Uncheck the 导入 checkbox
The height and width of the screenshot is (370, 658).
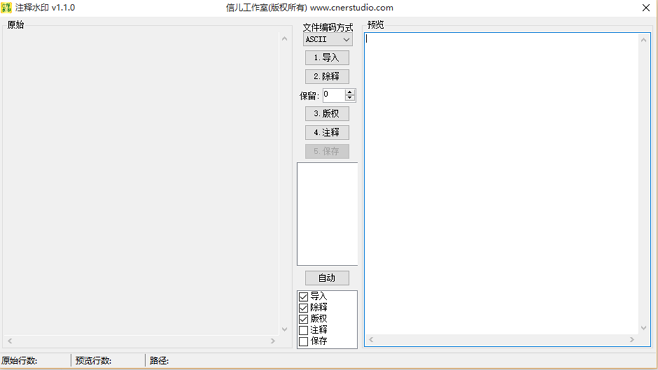coord(303,297)
